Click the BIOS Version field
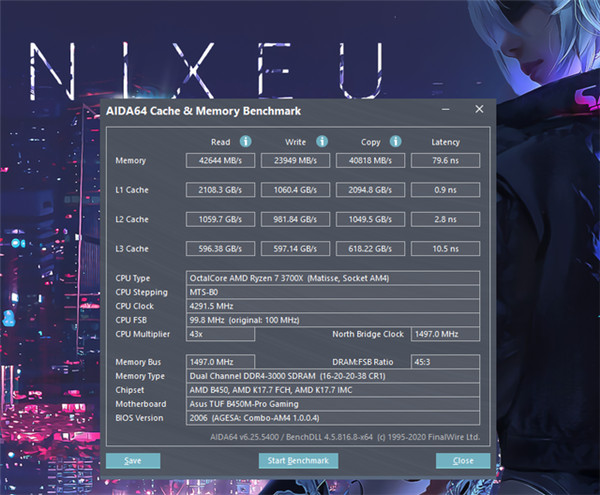The image size is (600, 495). [x=332, y=416]
